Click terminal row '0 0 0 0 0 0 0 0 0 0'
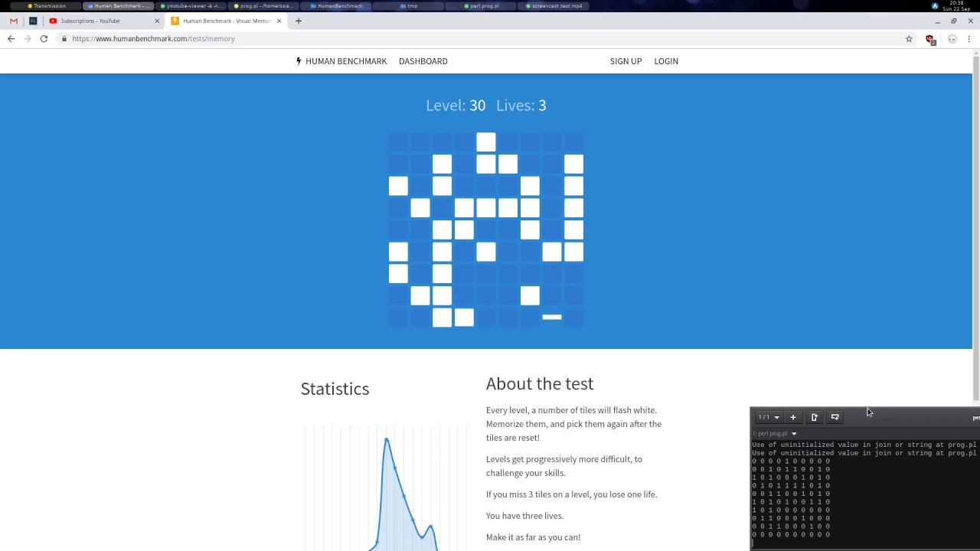Screen dimensions: 980x551 tap(791, 535)
